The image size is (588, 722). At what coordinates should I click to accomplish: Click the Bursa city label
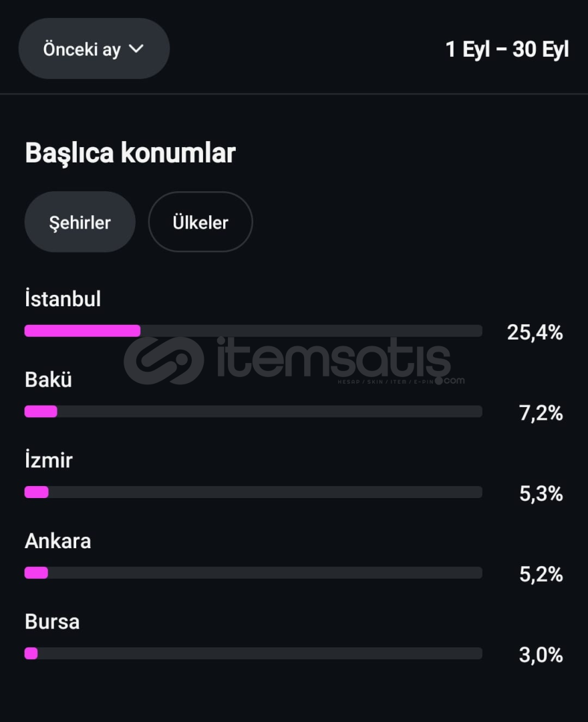click(52, 622)
